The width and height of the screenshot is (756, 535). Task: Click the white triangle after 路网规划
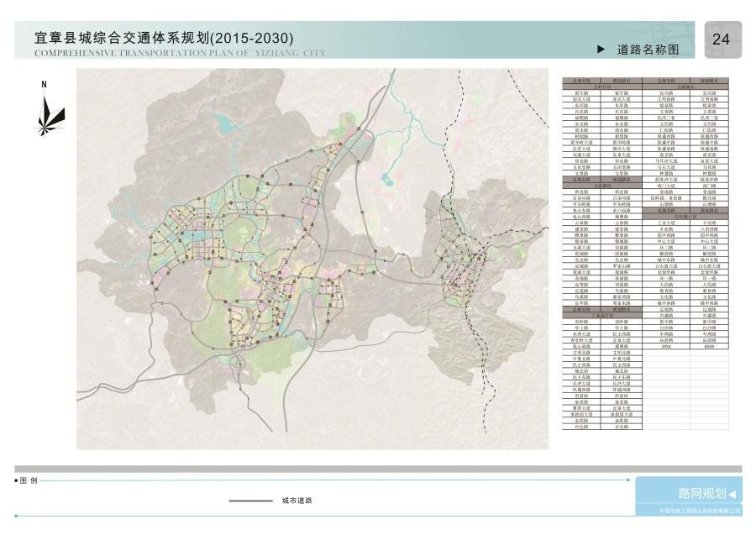coord(732,493)
